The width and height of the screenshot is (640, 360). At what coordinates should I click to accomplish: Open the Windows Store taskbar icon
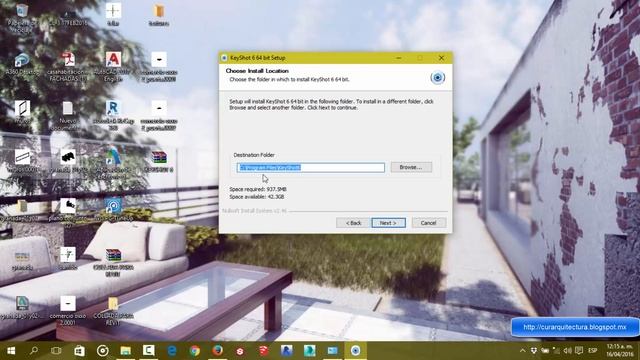click(x=79, y=351)
